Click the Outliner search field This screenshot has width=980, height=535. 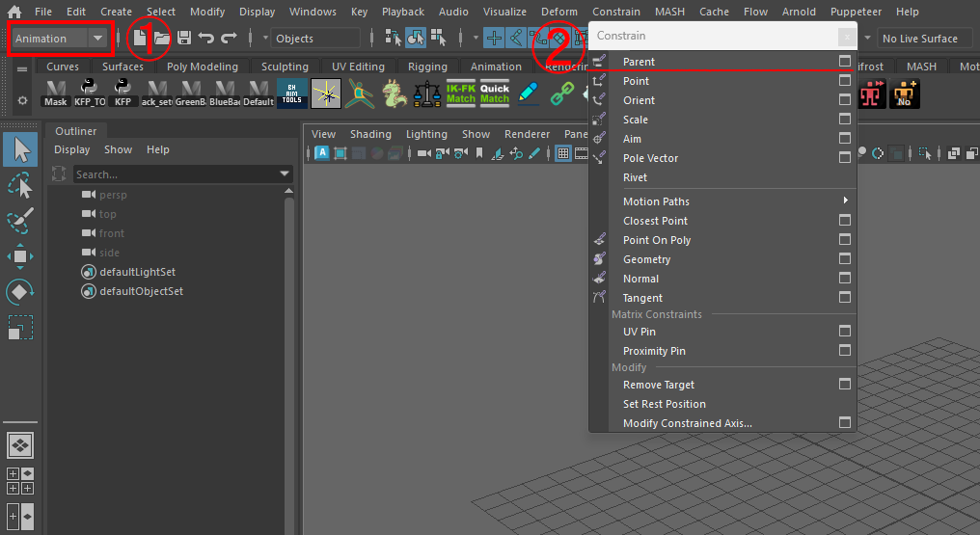click(x=174, y=174)
